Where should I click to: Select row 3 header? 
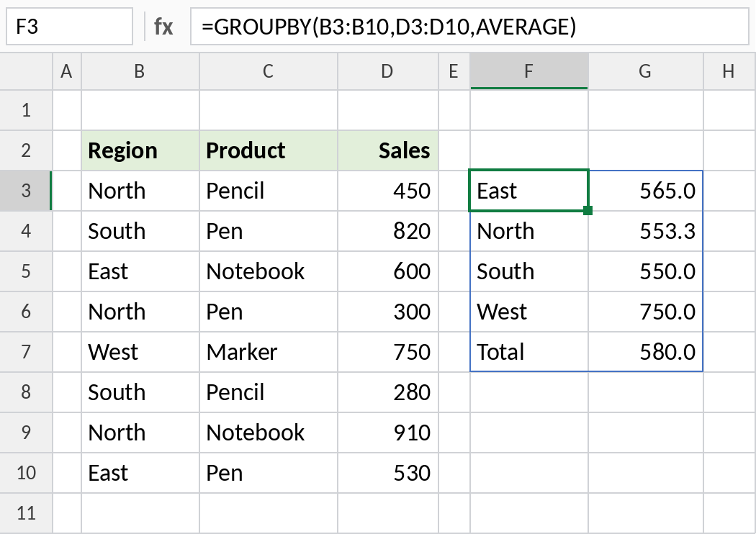click(x=26, y=191)
